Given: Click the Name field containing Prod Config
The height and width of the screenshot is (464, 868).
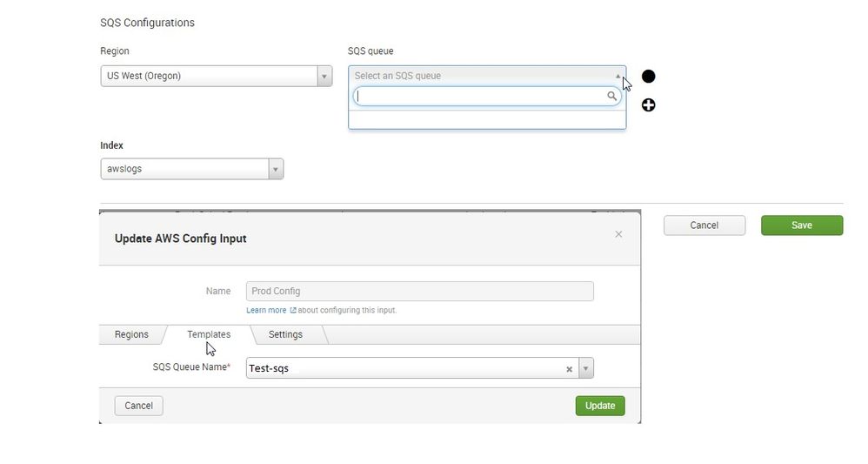Looking at the screenshot, I should tap(420, 291).
